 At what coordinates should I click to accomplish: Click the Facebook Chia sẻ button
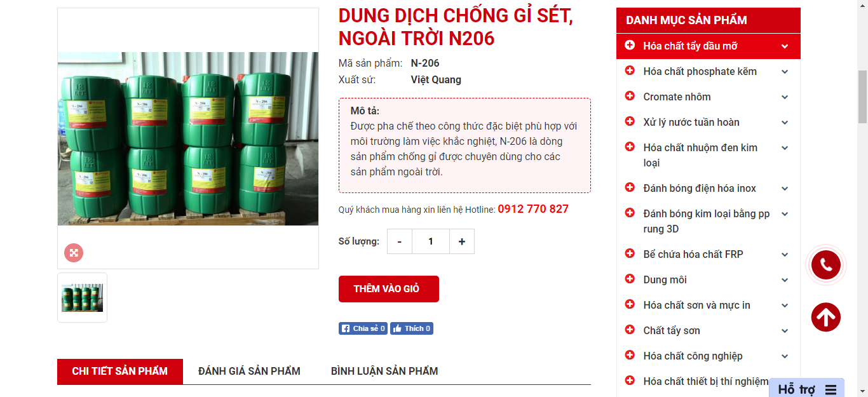tap(363, 328)
